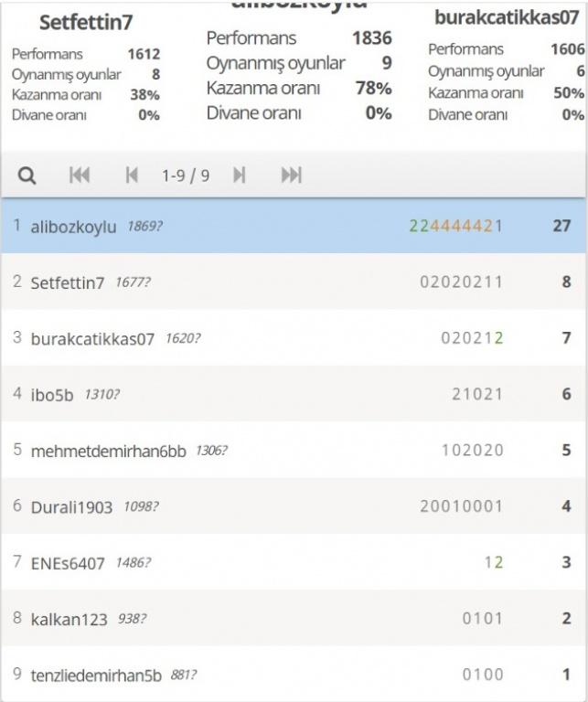Click Setfettin7 podium name at top
This screenshot has width=588, height=702.
86,23
